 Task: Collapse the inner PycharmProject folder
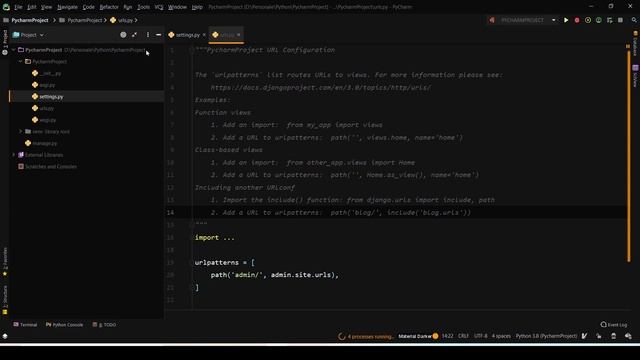click(20, 62)
